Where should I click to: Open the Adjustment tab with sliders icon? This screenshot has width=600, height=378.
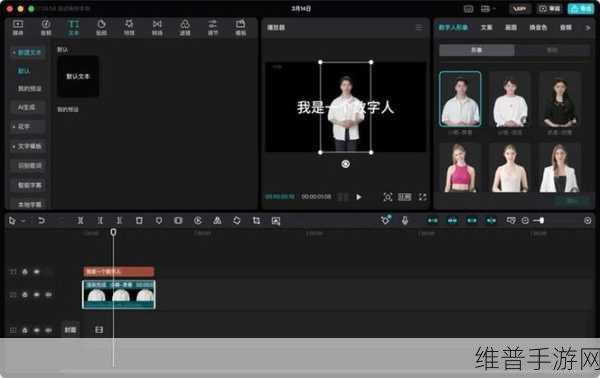213,28
